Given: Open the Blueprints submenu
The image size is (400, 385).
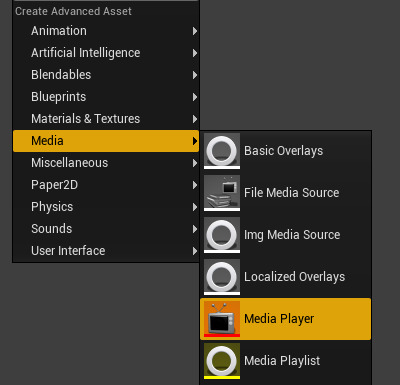Looking at the screenshot, I should point(106,97).
